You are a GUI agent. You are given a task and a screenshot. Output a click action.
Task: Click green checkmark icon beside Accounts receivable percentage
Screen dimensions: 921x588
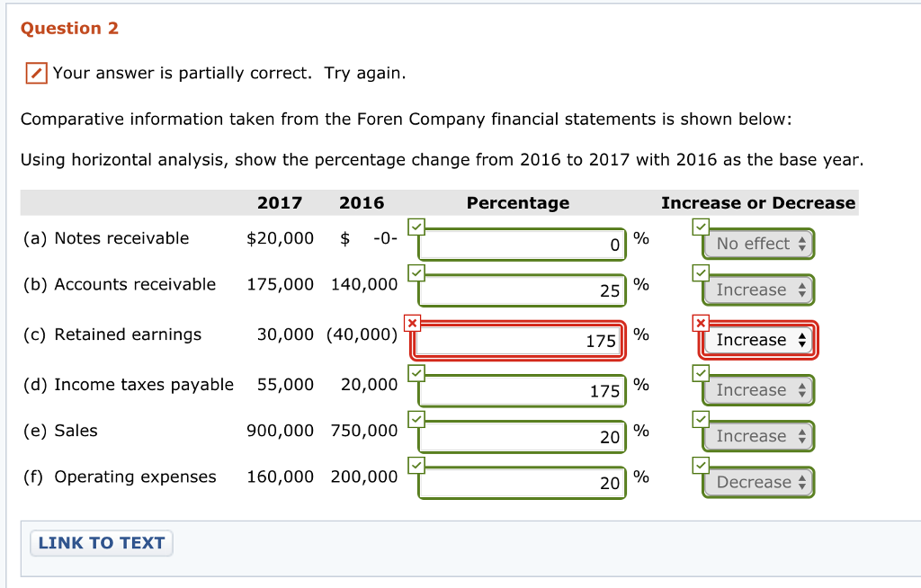pos(416,272)
